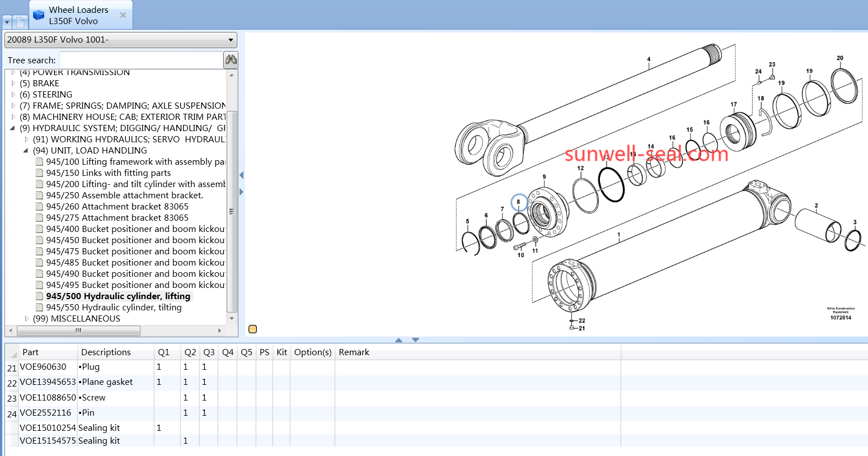This screenshot has width=868, height=456.
Task: Click the circled part number 8 callout
Action: [x=519, y=202]
